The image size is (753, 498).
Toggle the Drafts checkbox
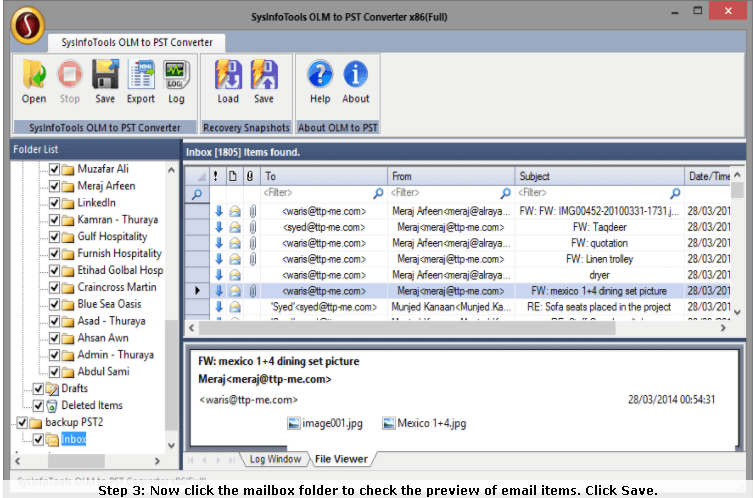tap(38, 389)
